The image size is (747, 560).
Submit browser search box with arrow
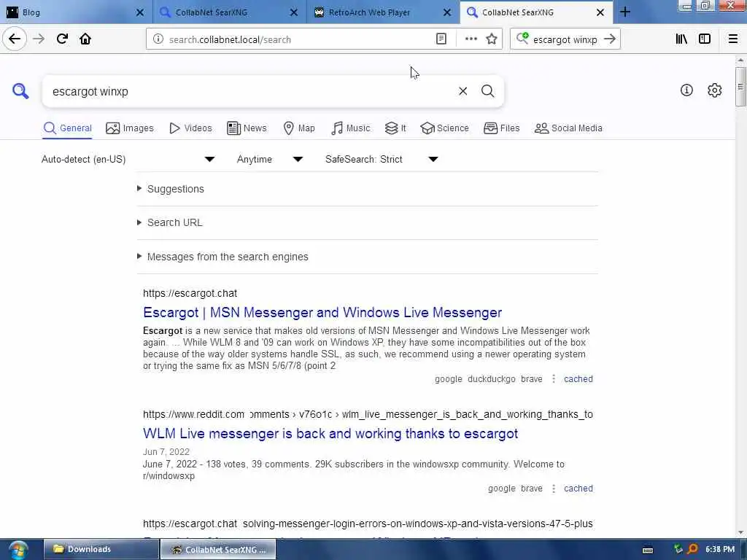point(609,39)
